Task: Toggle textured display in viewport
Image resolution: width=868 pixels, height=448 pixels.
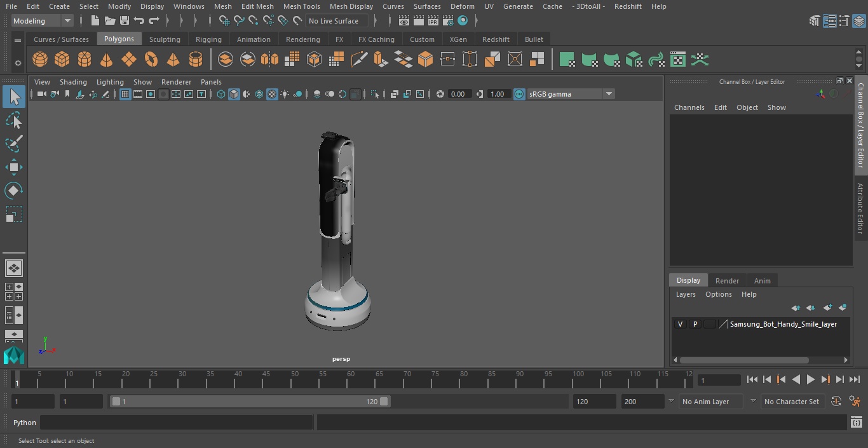Action: 272,94
